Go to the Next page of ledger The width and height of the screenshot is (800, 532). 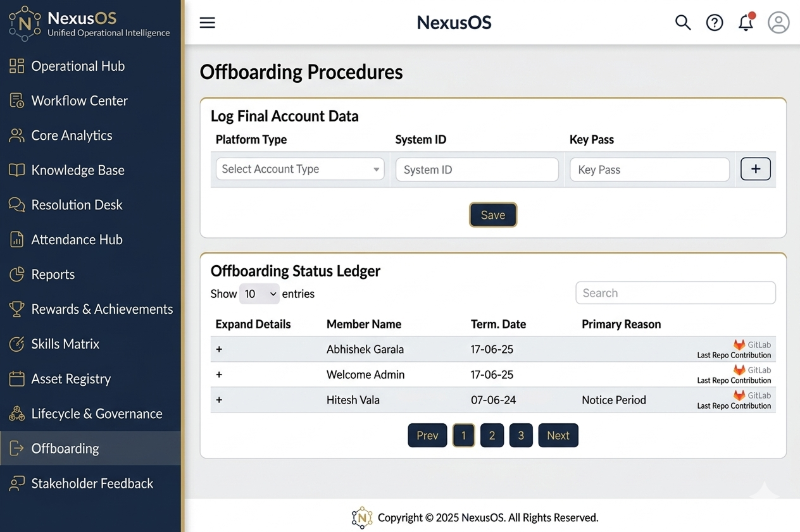[x=558, y=435]
